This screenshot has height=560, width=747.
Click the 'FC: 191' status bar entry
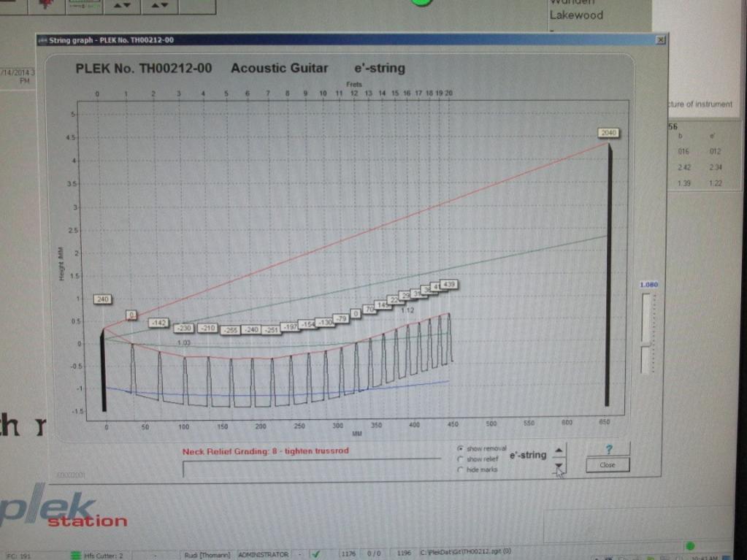click(19, 556)
